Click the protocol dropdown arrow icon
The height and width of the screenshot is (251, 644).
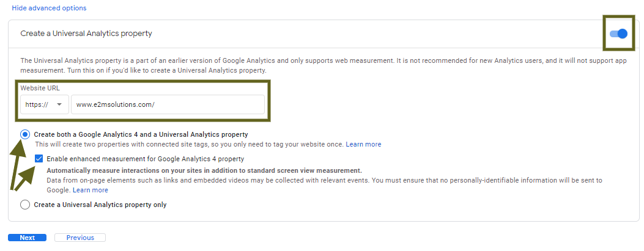point(59,104)
